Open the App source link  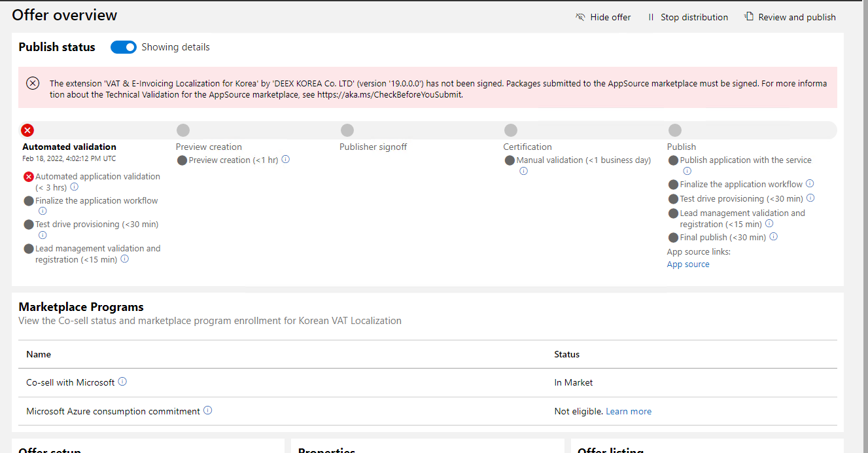[687, 264]
